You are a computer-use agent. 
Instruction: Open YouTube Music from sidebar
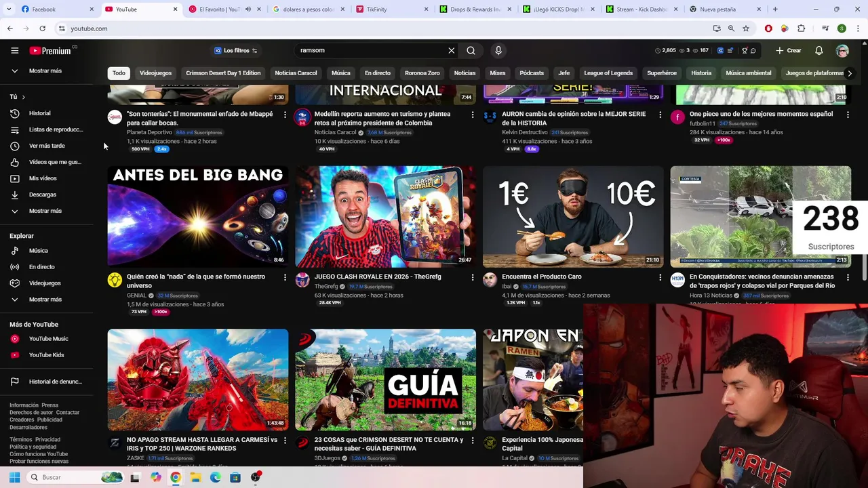click(x=47, y=339)
